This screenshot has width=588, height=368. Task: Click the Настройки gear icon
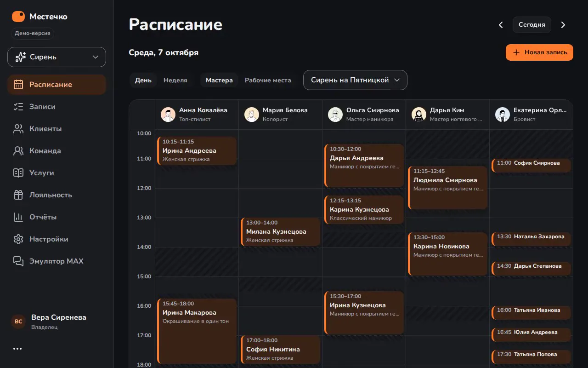coord(18,239)
